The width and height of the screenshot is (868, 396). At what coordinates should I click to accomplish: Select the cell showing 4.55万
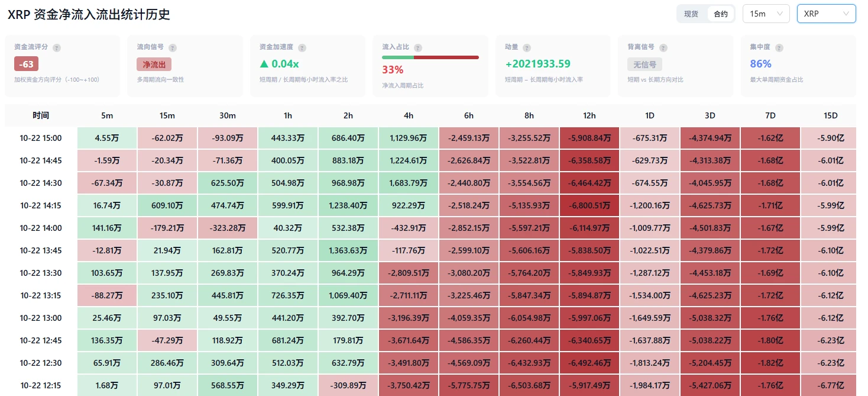pos(107,138)
